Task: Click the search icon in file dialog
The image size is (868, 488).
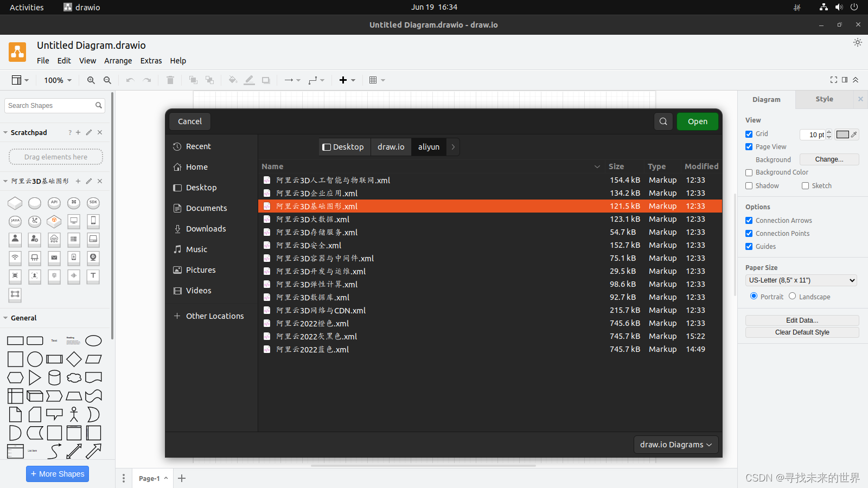Action: [x=663, y=121]
